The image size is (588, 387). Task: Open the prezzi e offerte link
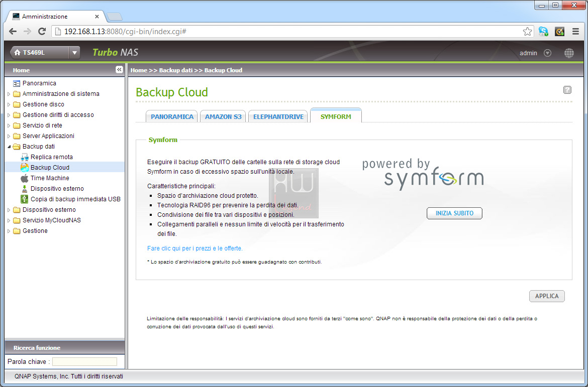pyautogui.click(x=195, y=248)
